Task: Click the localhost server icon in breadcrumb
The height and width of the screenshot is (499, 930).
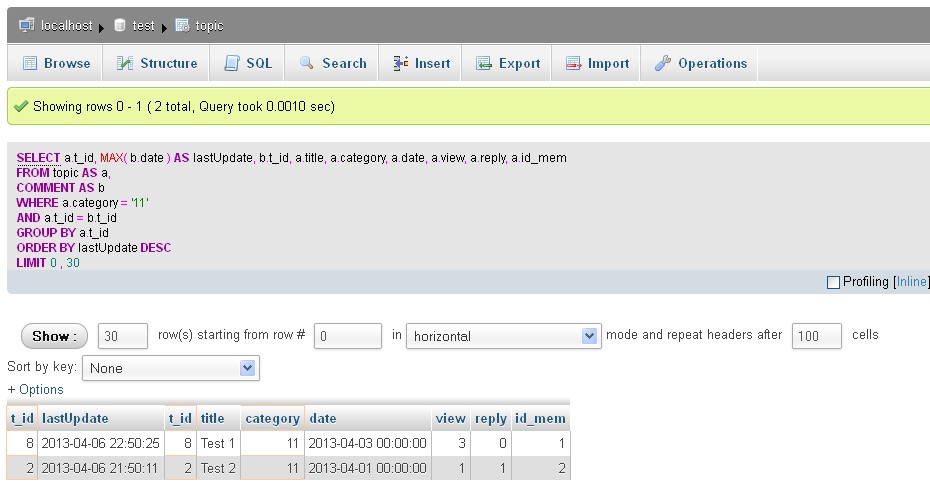Action: pyautogui.click(x=27, y=25)
